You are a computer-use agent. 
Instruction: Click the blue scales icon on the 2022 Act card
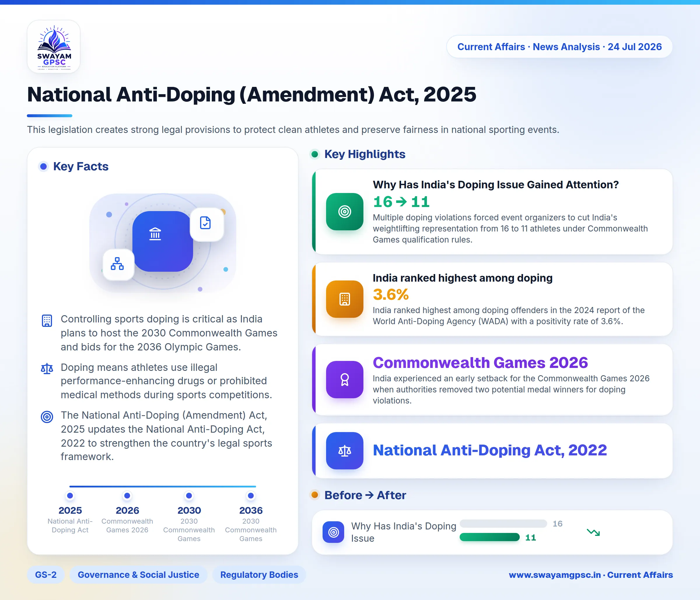tap(344, 451)
